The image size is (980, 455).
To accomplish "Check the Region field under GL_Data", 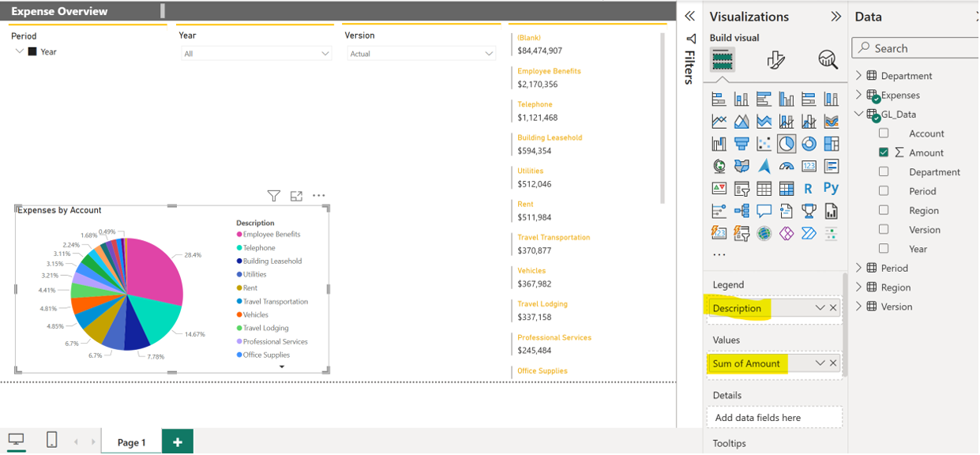I will click(x=884, y=210).
